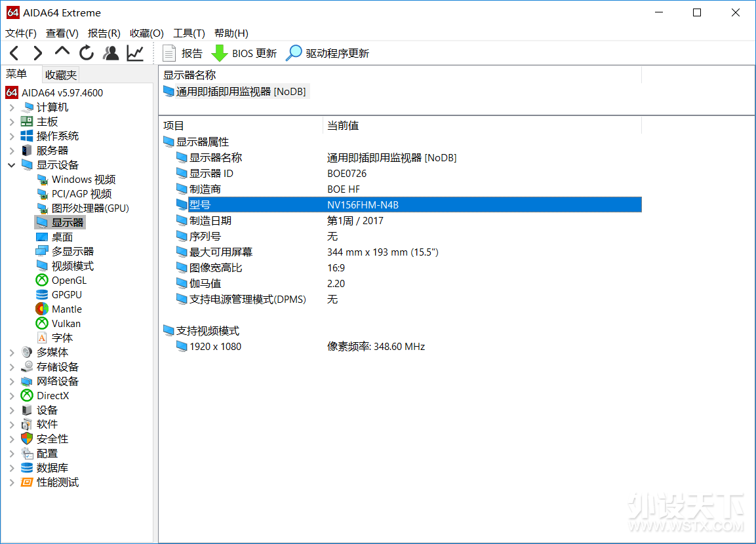Expand the 设备 tree node
The height and width of the screenshot is (544, 756).
coord(12,410)
